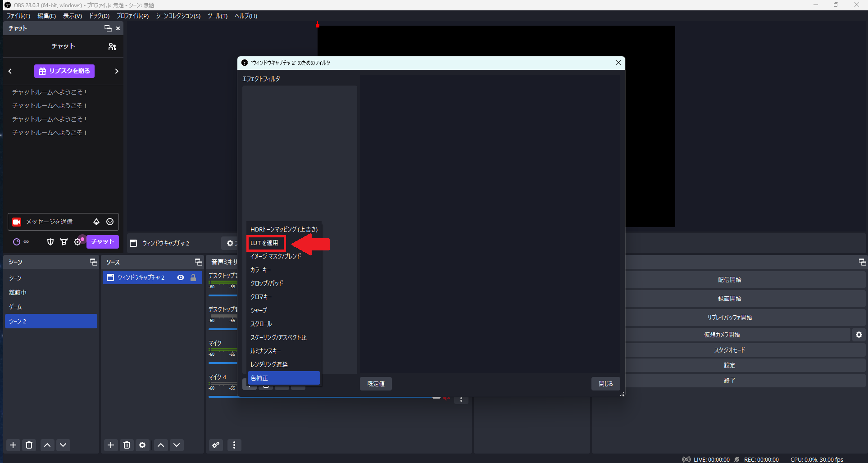Viewport: 868px width, 463px height.
Task: Open the emote picker in the chat box
Action: pos(109,222)
